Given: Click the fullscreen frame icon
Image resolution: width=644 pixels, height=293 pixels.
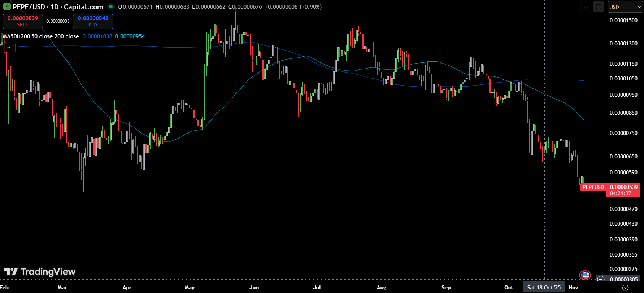Looking at the screenshot, I should pos(599,7).
